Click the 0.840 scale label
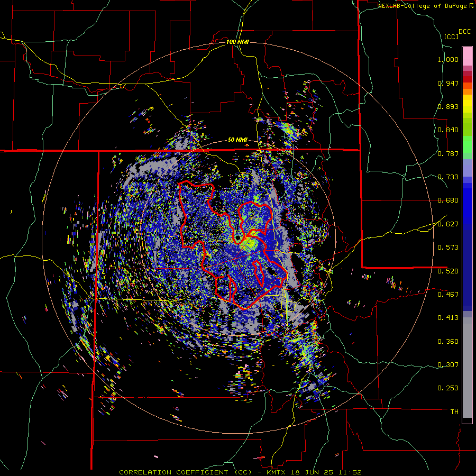Viewport: 476px width, 476px height. 448,130
